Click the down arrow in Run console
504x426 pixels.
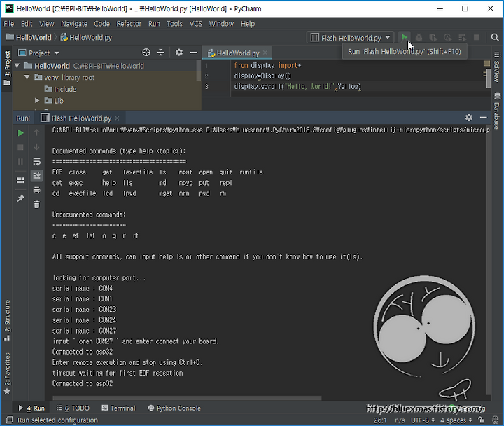pyautogui.click(x=36, y=146)
